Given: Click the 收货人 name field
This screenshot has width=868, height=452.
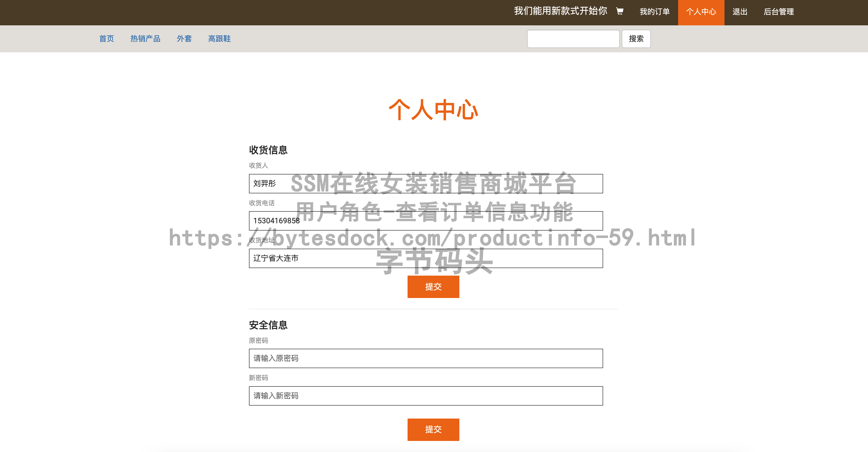Looking at the screenshot, I should pyautogui.click(x=426, y=184).
